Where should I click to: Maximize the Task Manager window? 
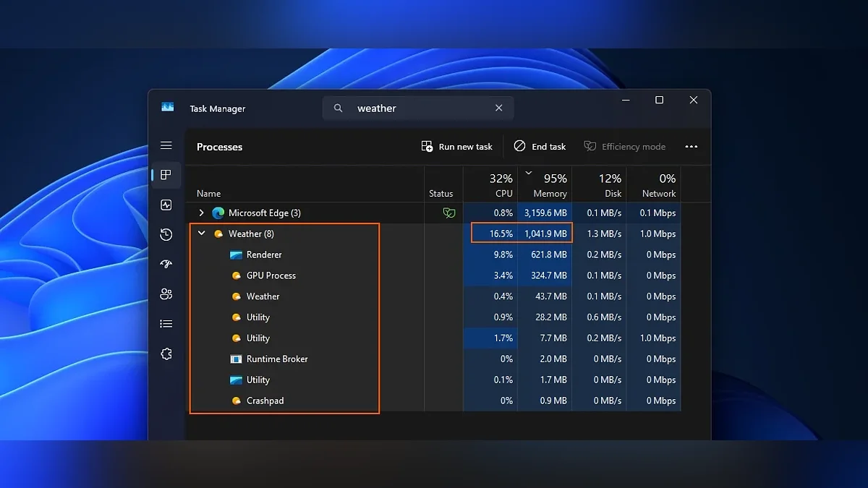(x=659, y=100)
